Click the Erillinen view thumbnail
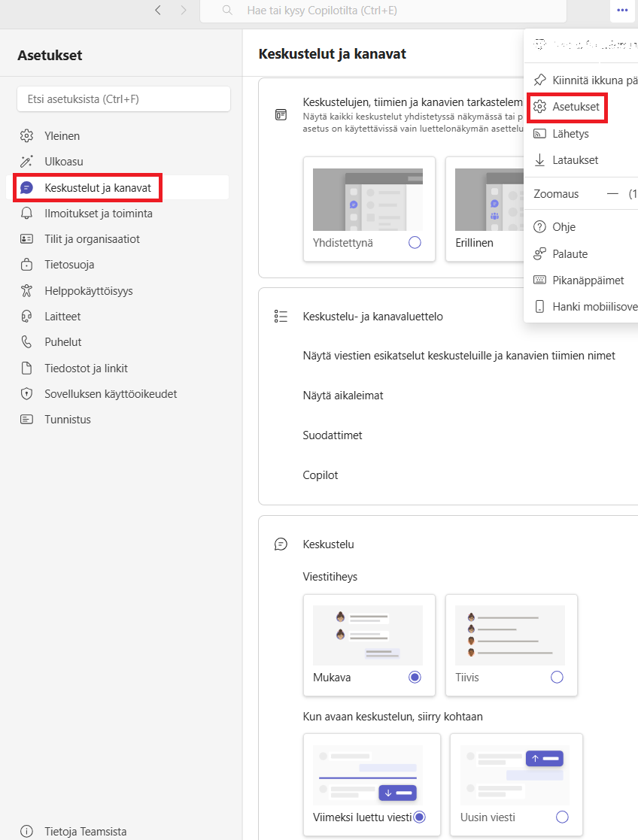Screen dimensions: 638x840 tap(490, 200)
